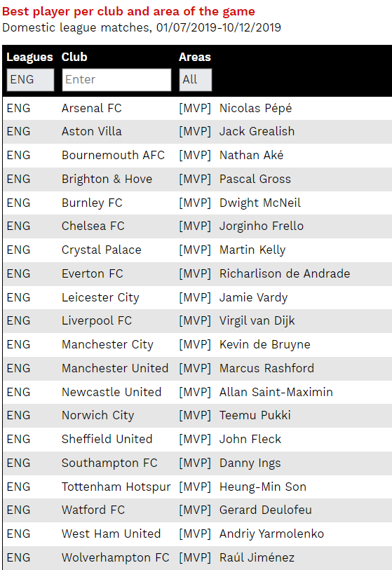Click the Club Enter input field

(x=116, y=80)
